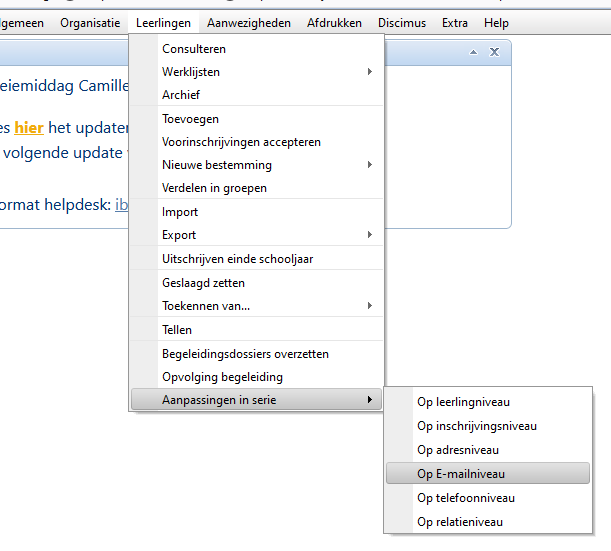This screenshot has width=611, height=551.
Task: Close the message panel with the x icon
Action: 494,52
